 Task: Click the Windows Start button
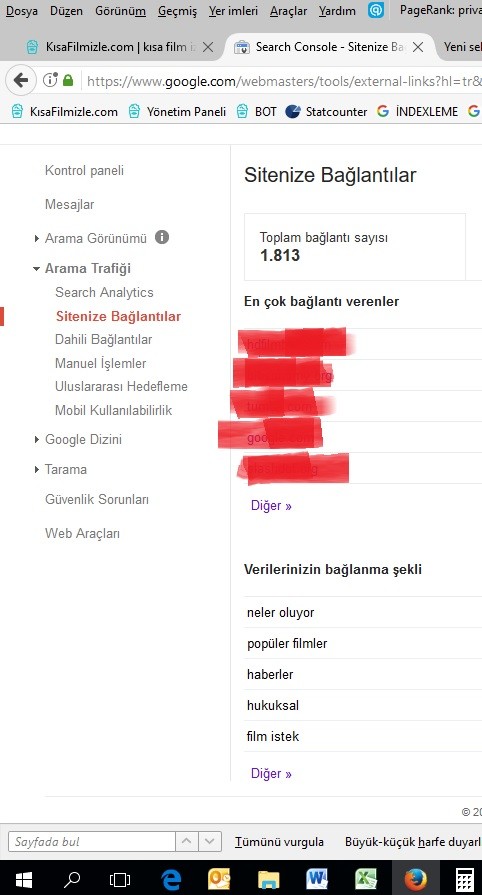tap(23, 878)
